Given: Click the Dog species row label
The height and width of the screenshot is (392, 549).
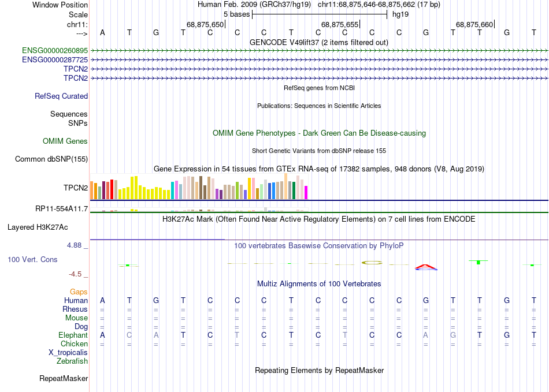Looking at the screenshot, I should click(x=81, y=327).
